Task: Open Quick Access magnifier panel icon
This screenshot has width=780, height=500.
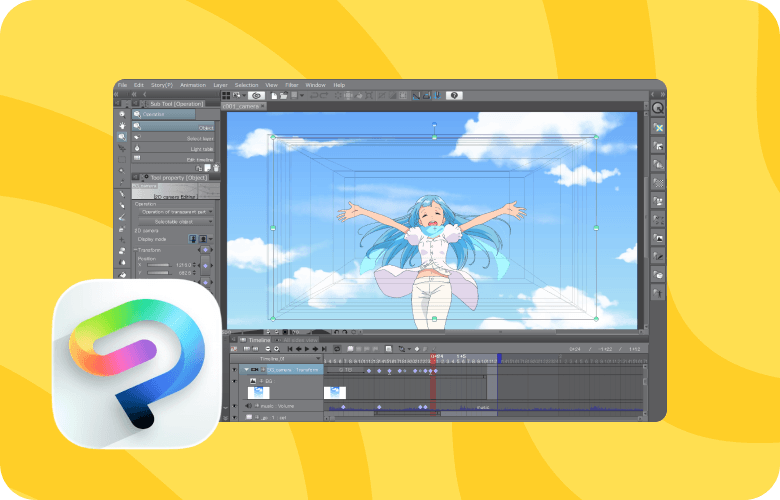Action: pyautogui.click(x=658, y=108)
